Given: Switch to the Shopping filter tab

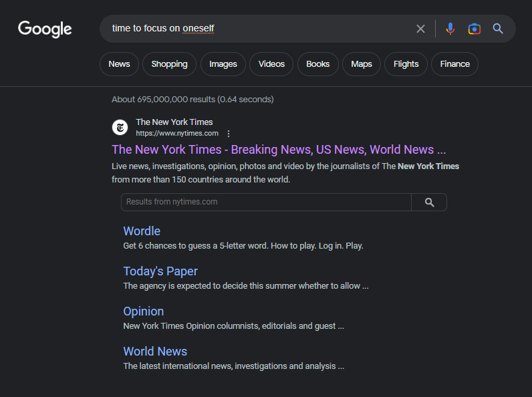Looking at the screenshot, I should tap(169, 64).
